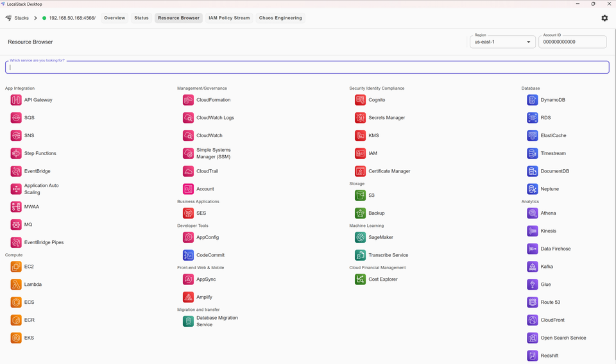Screen dimensions: 616x364
Task: Open the SQS service icon
Action: (16, 118)
